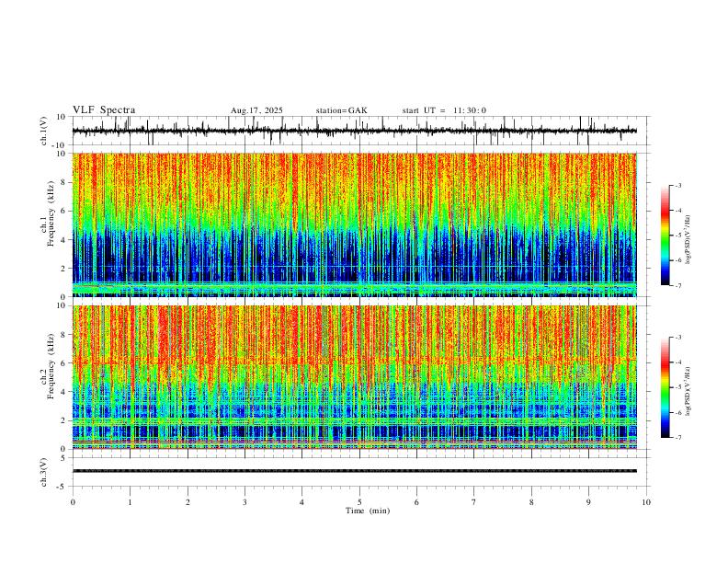Click the ch.2 PSD color bar
Image resolution: width=728 pixels, height=563 pixels.
(x=665, y=387)
